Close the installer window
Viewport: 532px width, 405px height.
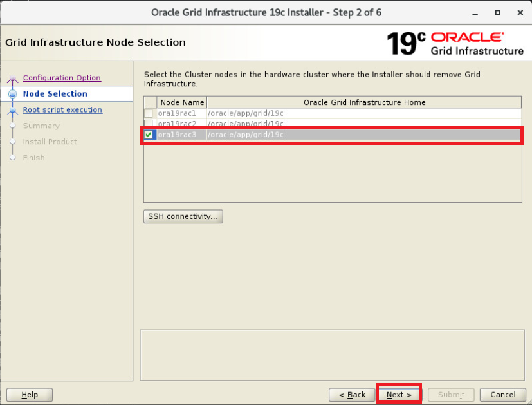[520, 13]
